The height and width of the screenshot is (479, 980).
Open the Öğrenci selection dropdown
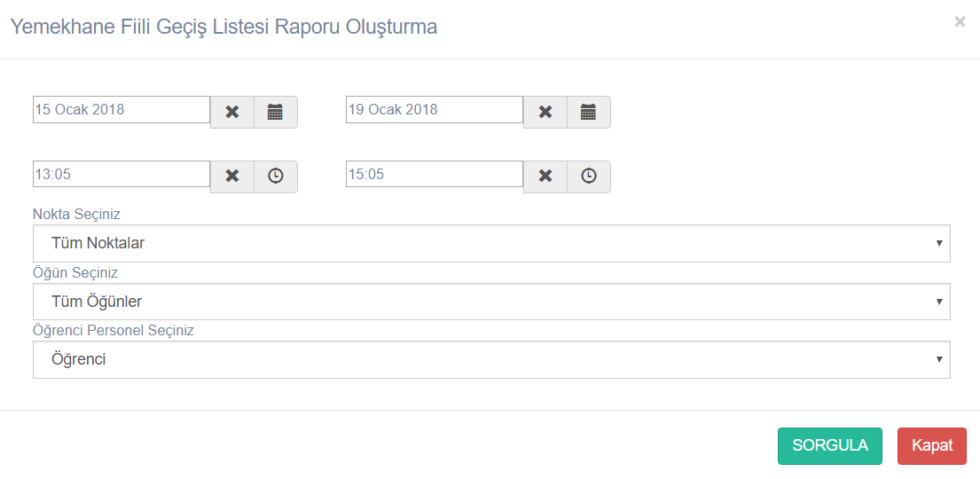pos(491,359)
